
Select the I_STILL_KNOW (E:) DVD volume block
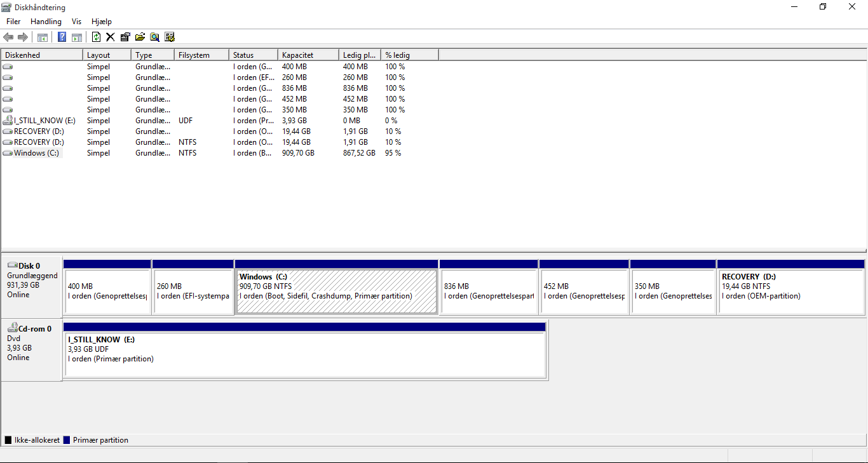(304, 350)
